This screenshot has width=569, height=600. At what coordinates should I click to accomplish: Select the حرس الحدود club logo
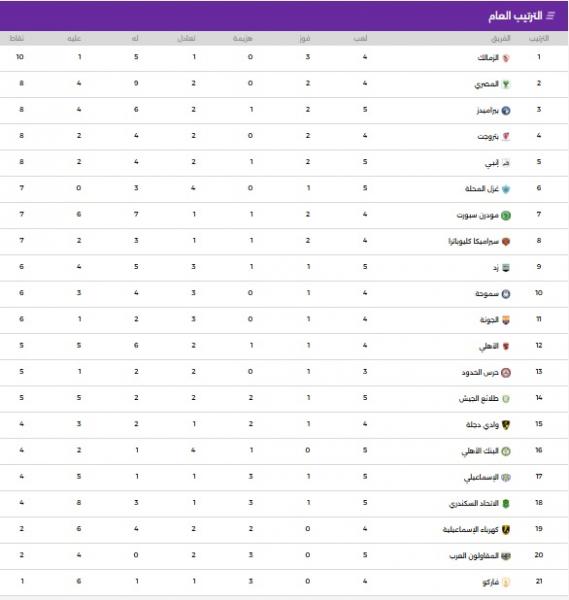pyautogui.click(x=505, y=373)
